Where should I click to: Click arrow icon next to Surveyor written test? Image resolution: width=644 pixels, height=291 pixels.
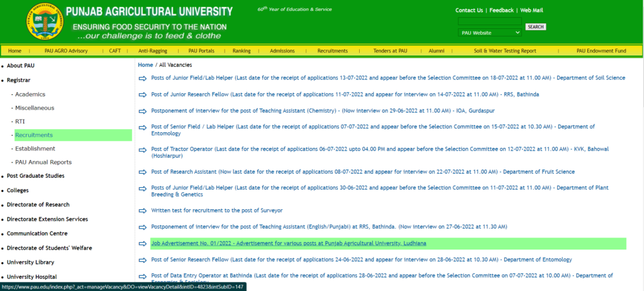pyautogui.click(x=143, y=210)
